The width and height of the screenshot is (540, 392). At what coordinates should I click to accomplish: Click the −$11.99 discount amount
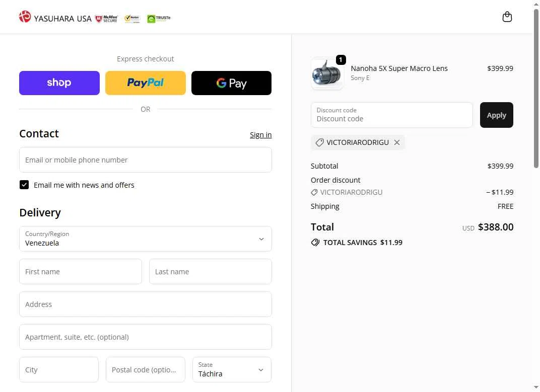click(500, 192)
